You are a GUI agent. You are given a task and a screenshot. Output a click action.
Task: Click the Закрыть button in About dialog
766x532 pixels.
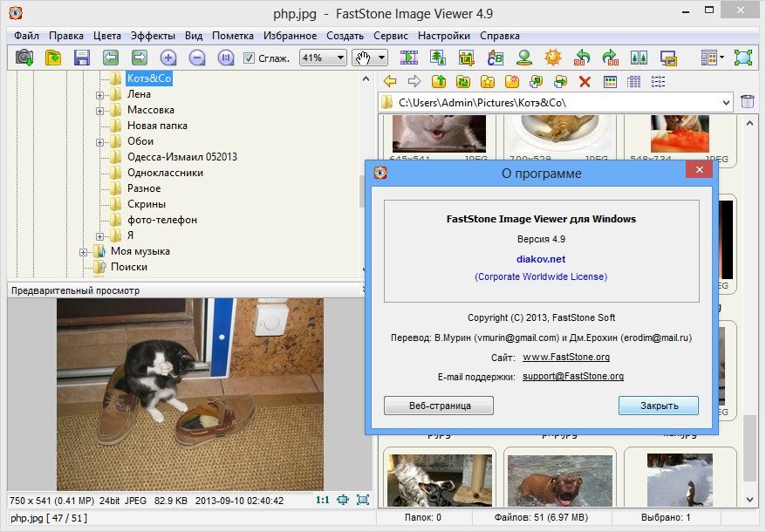click(x=659, y=406)
